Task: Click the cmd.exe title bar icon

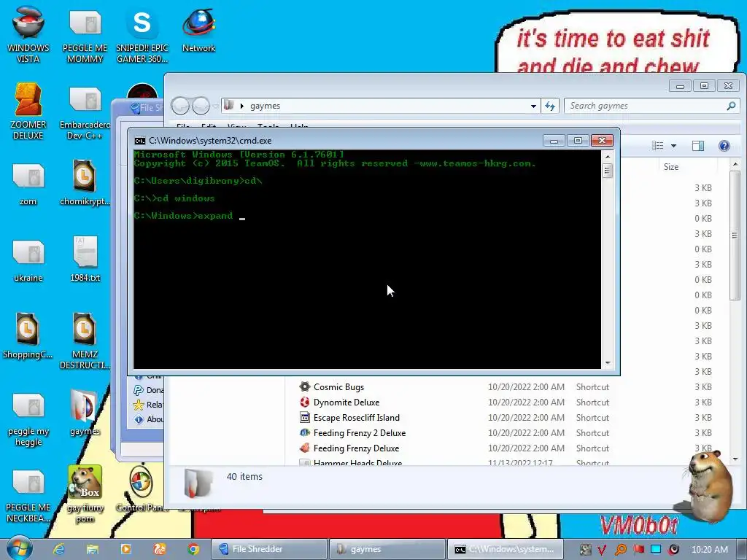Action: 139,141
